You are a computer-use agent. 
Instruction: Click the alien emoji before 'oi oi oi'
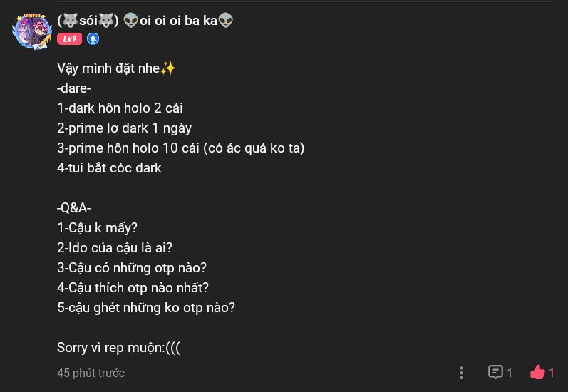131,21
